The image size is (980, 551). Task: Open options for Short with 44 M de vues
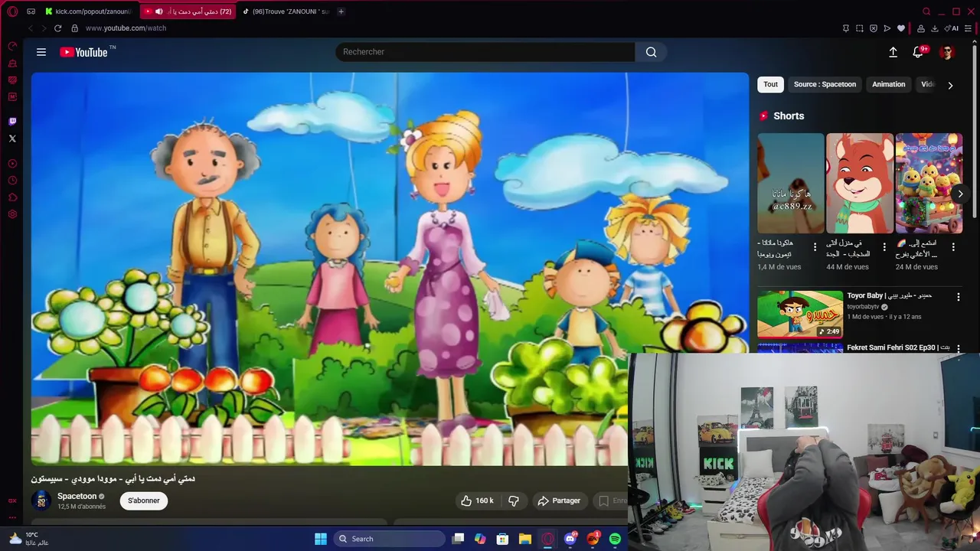click(x=884, y=247)
